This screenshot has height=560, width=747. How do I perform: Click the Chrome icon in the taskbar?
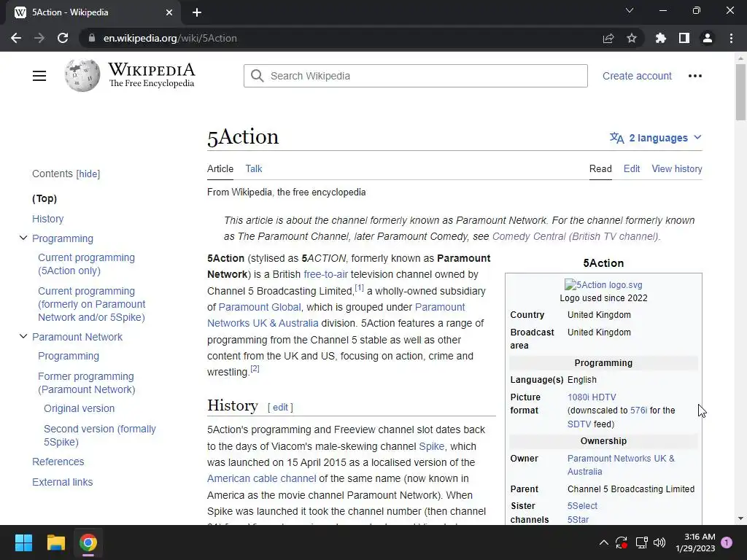pos(88,542)
